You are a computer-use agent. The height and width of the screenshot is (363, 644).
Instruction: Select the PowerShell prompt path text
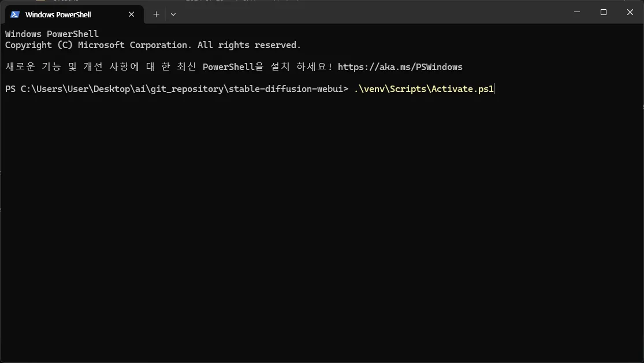click(173, 88)
